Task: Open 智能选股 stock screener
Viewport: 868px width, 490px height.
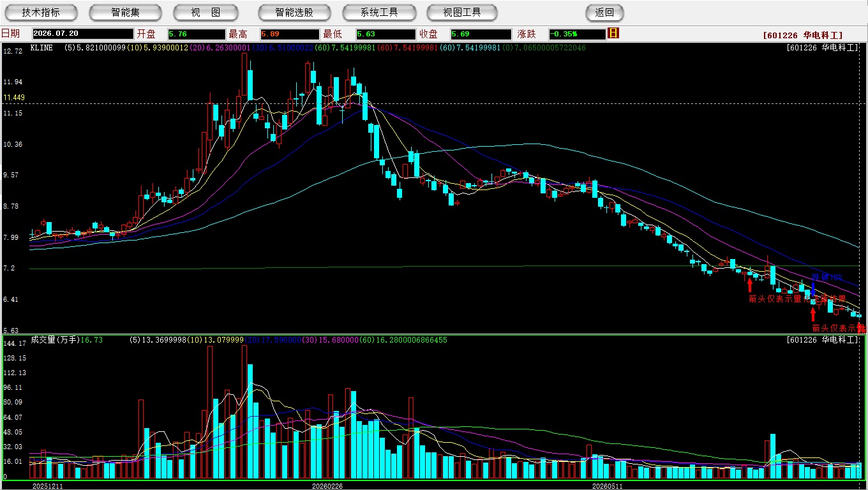Action: point(294,12)
